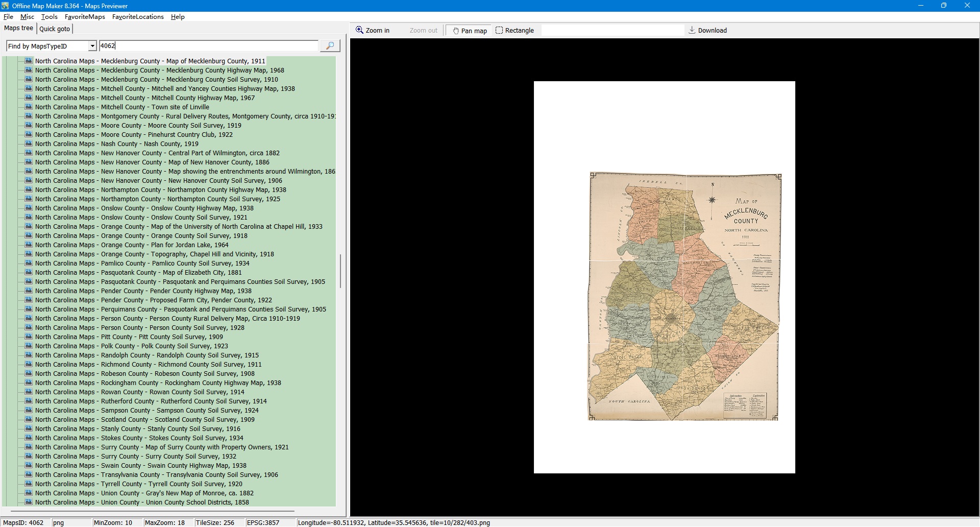
Task: Click map icon next to Plan for Jordan Lake, 1964
Action: [x=29, y=245]
